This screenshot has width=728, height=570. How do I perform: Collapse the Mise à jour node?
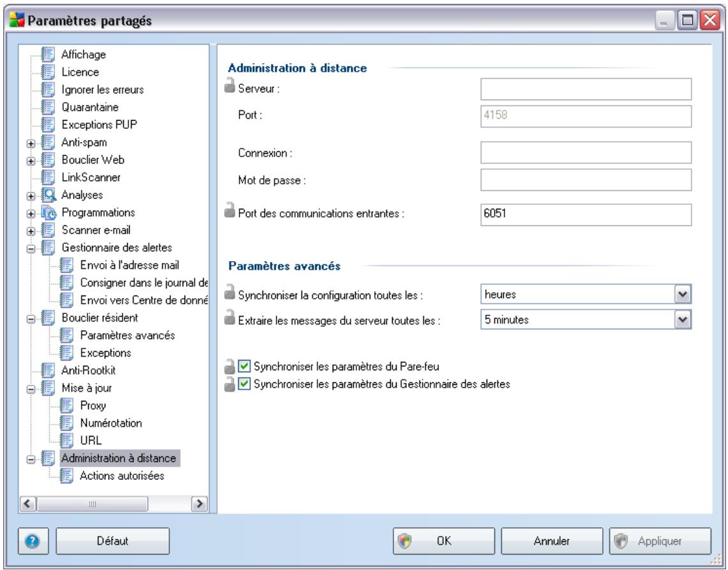point(31,389)
